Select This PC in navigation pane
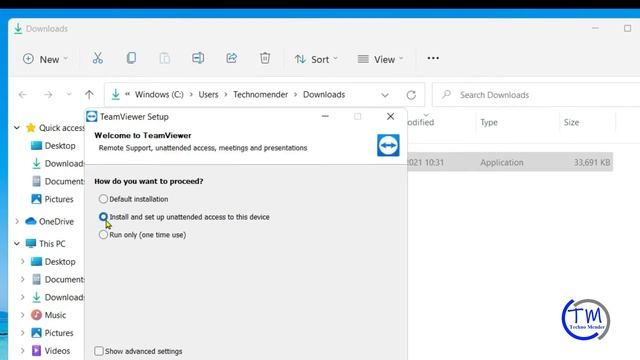Screen dimensions: 640x360 pos(45,244)
